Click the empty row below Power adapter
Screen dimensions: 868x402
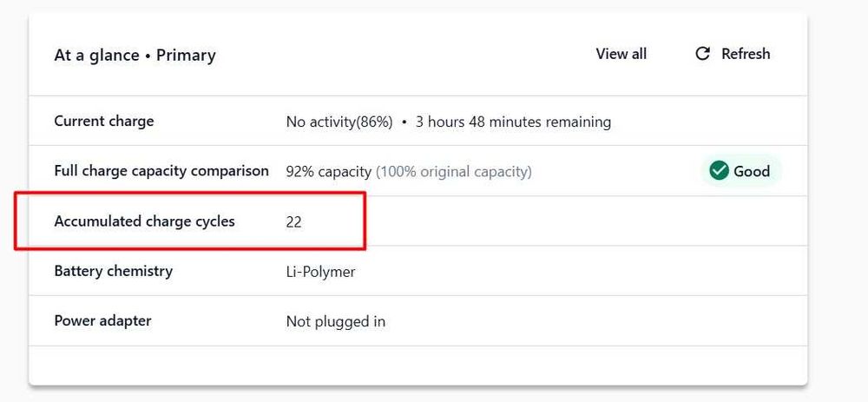coord(417,365)
